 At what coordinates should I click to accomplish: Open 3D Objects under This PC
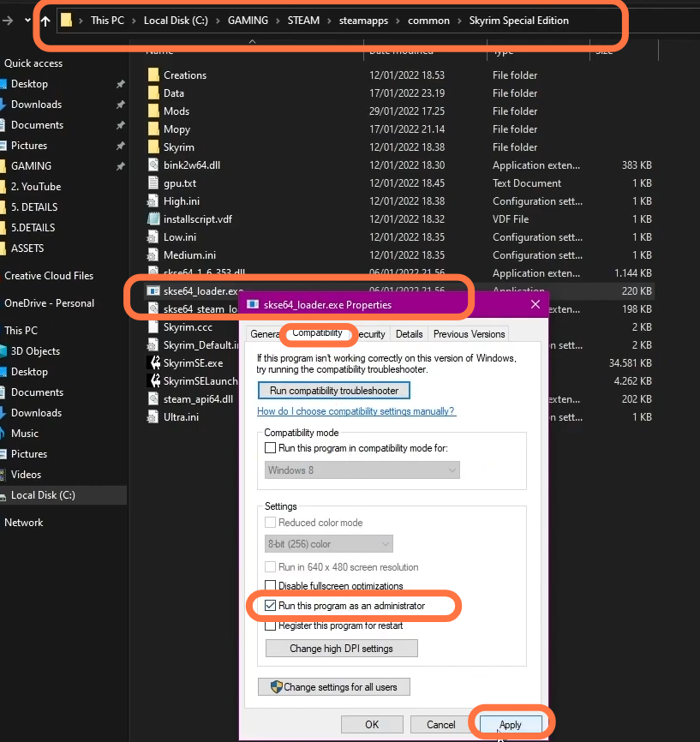tap(35, 351)
